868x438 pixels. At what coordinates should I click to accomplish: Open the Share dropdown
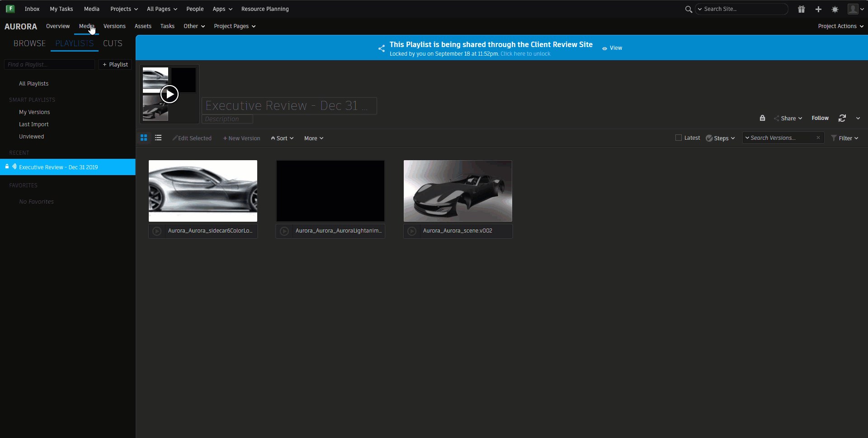point(788,118)
